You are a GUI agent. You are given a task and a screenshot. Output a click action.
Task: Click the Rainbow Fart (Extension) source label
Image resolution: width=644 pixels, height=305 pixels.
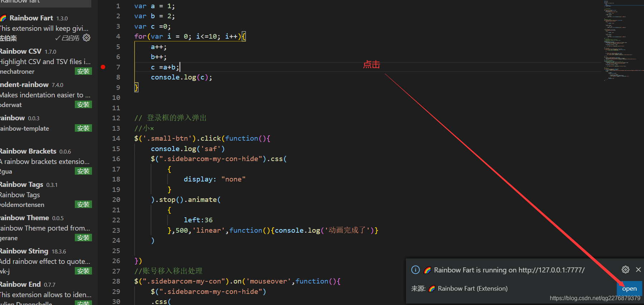(x=473, y=289)
